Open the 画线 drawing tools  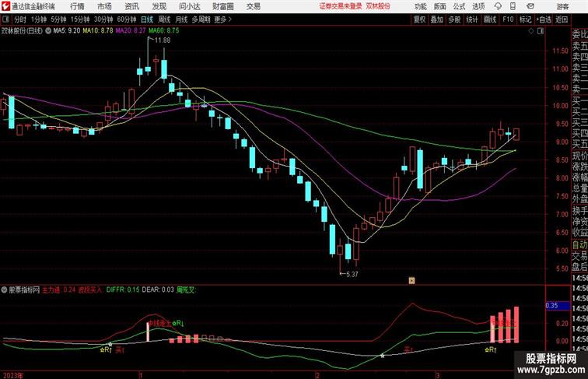[490, 19]
